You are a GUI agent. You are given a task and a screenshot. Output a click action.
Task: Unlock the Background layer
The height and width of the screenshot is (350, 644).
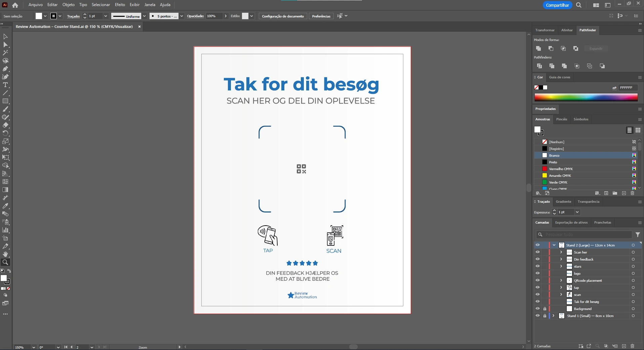545,309
